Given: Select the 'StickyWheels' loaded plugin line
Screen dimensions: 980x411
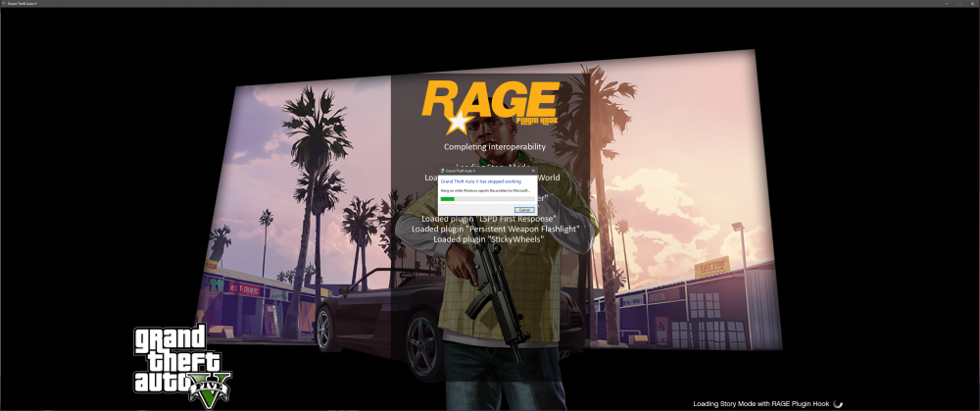Looking at the screenshot, I should click(x=489, y=239).
